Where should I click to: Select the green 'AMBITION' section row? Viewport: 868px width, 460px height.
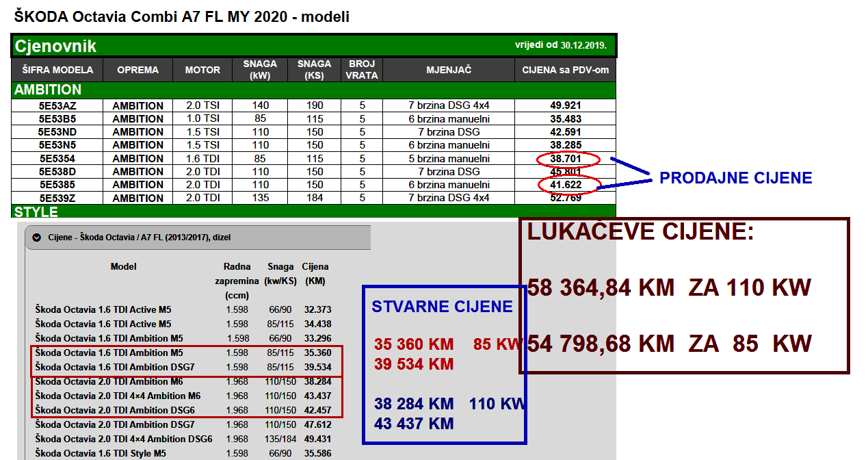click(314, 90)
